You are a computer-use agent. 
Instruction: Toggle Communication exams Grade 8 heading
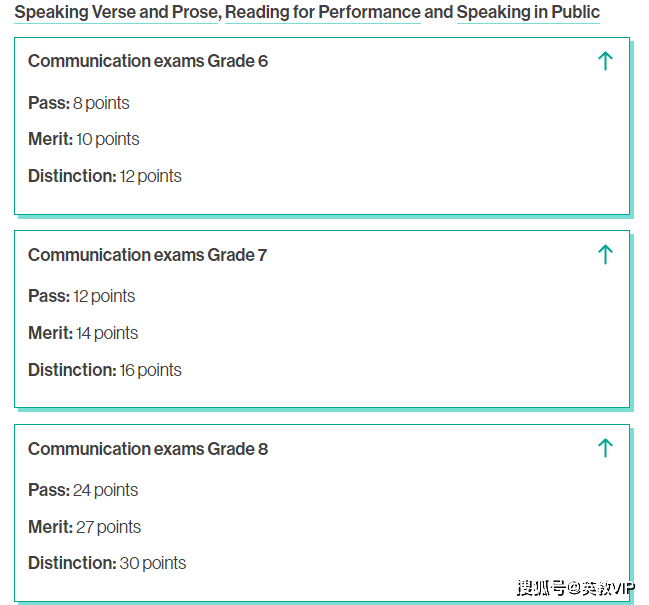pos(148,449)
